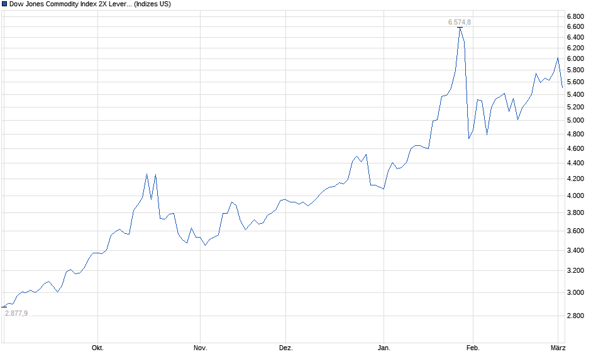Click the 3.000 price axis label
The height and width of the screenshot is (364, 591).
pyautogui.click(x=575, y=292)
